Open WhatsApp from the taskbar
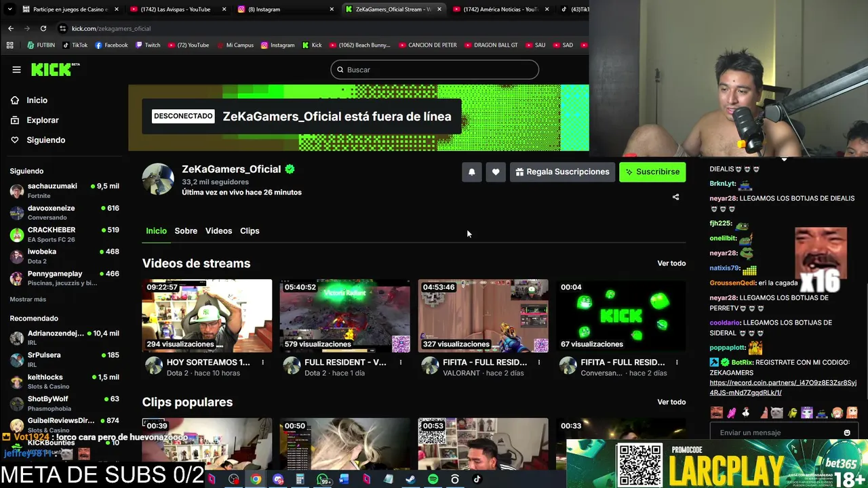Screen dimensions: 868x488 pyautogui.click(x=322, y=479)
